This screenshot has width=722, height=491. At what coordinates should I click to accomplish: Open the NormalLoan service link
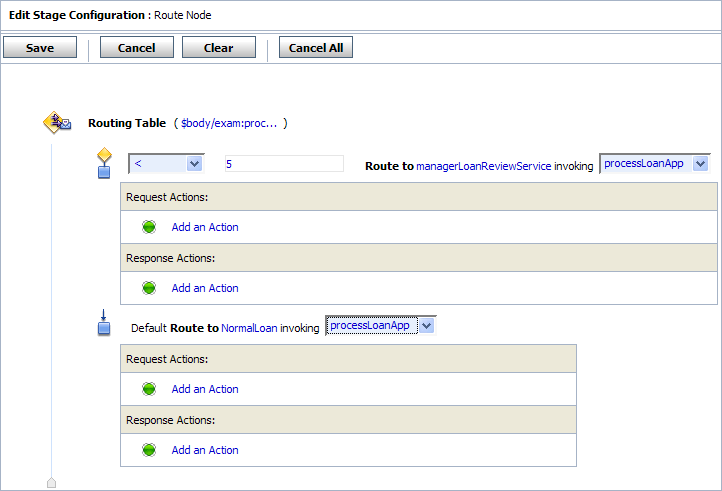pyautogui.click(x=249, y=328)
